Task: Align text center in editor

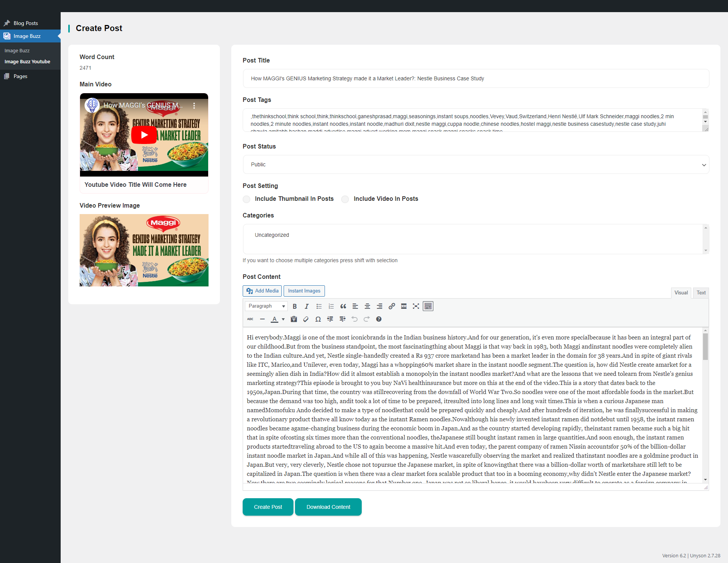Action: click(x=367, y=306)
